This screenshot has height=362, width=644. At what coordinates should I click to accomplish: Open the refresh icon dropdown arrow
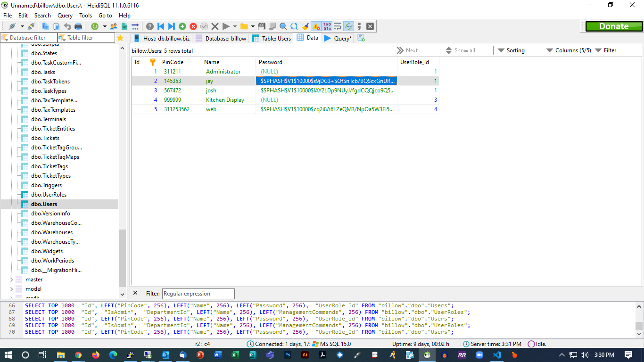pyautogui.click(x=105, y=26)
